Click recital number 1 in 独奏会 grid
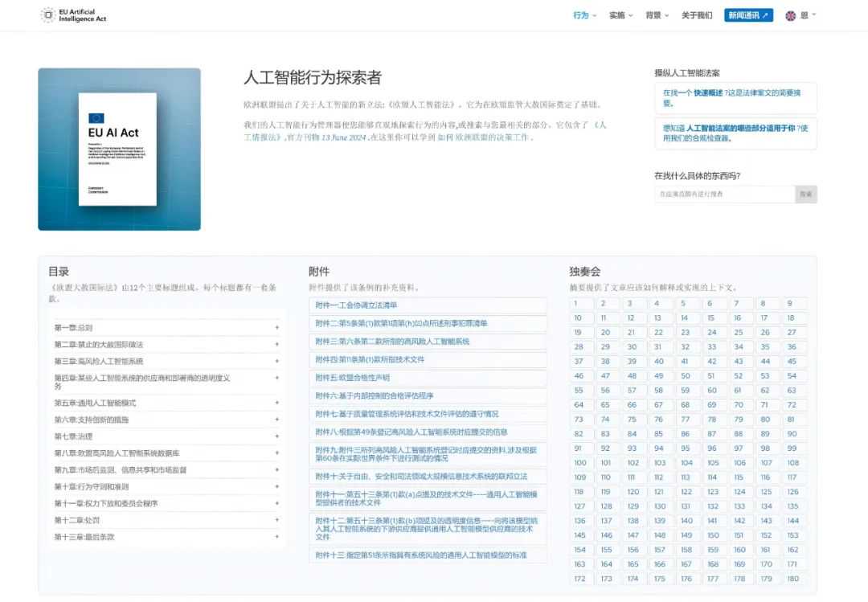Image resolution: width=868 pixels, height=602 pixels. 579,303
